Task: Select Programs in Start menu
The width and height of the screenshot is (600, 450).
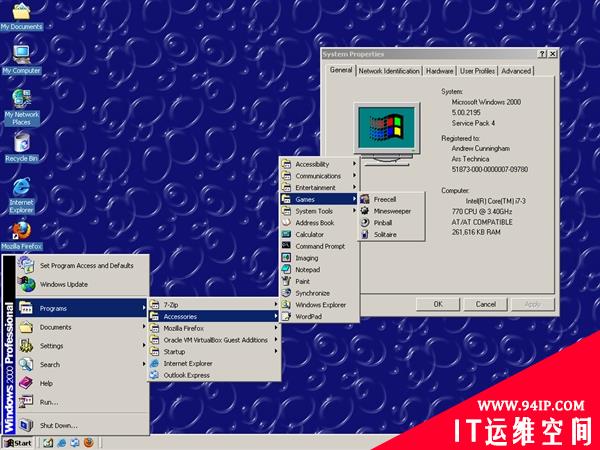Action: [x=82, y=308]
